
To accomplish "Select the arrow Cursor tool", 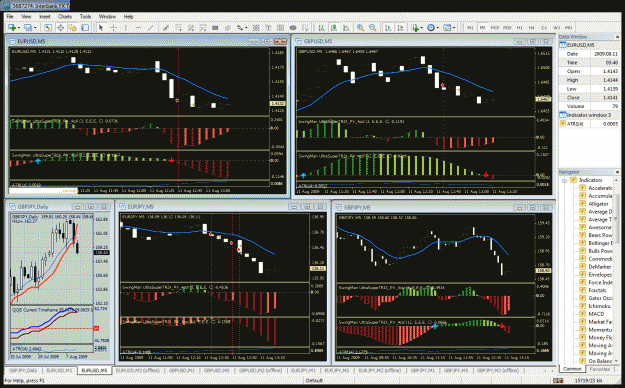I will coord(101,28).
